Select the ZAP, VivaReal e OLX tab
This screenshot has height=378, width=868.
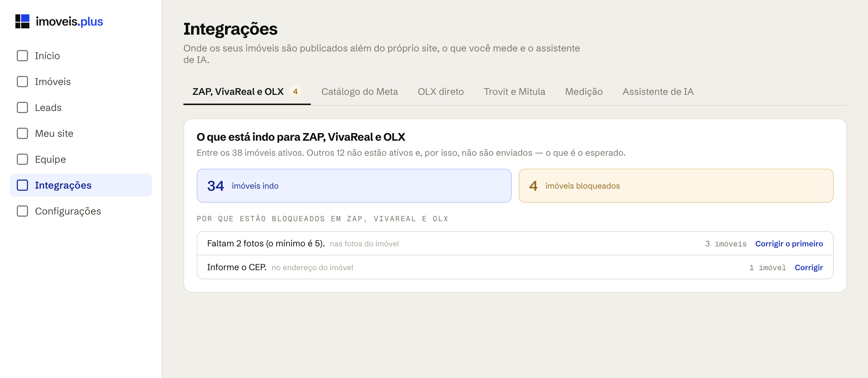click(x=247, y=92)
